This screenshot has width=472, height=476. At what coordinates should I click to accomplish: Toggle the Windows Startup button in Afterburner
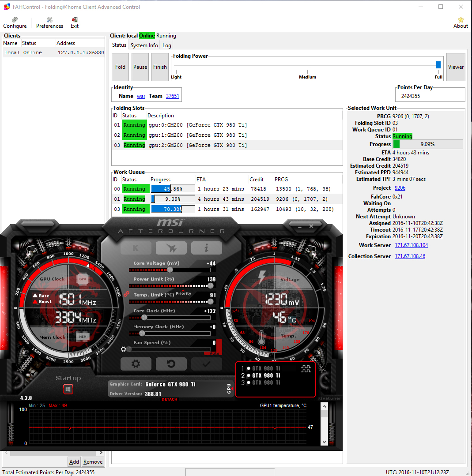[68, 389]
